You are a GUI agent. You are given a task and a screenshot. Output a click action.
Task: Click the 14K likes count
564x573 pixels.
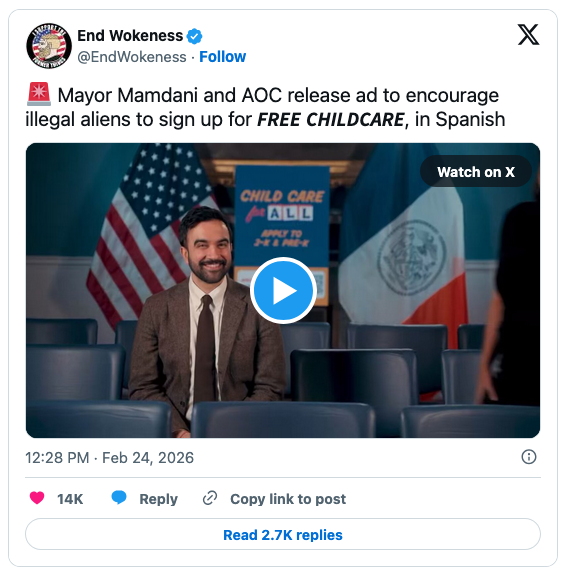(x=70, y=499)
